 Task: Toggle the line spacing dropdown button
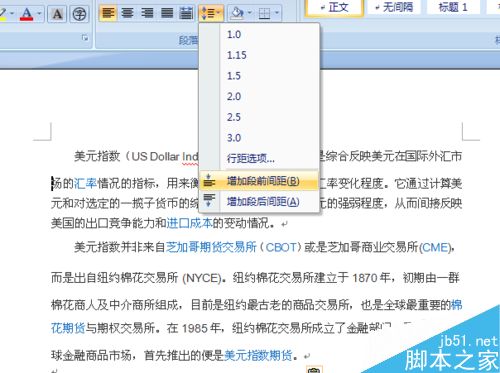click(x=211, y=13)
